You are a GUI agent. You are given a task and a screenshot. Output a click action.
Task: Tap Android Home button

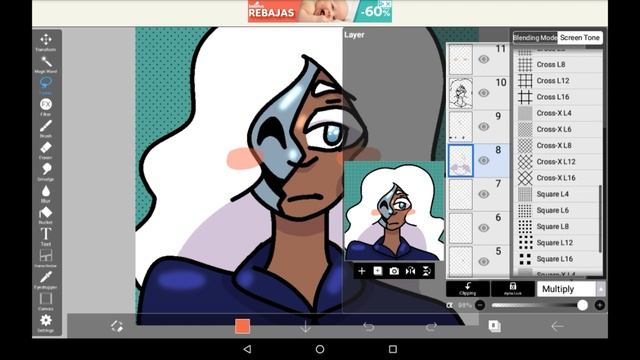(320, 349)
